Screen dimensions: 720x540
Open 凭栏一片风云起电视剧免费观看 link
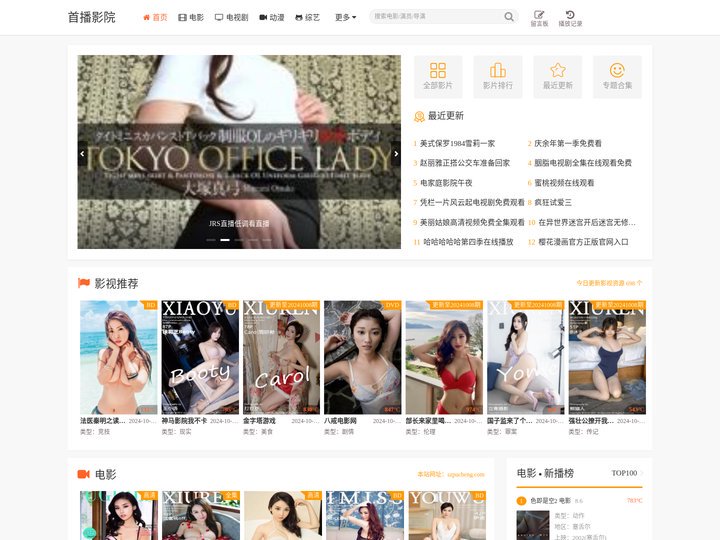coord(472,202)
